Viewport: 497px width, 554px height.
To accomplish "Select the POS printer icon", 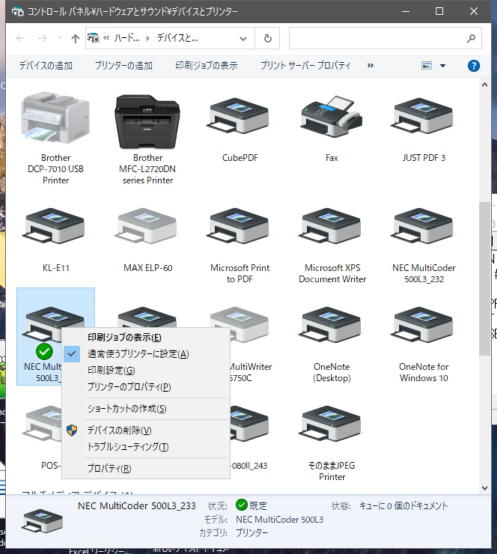I will coord(42,424).
